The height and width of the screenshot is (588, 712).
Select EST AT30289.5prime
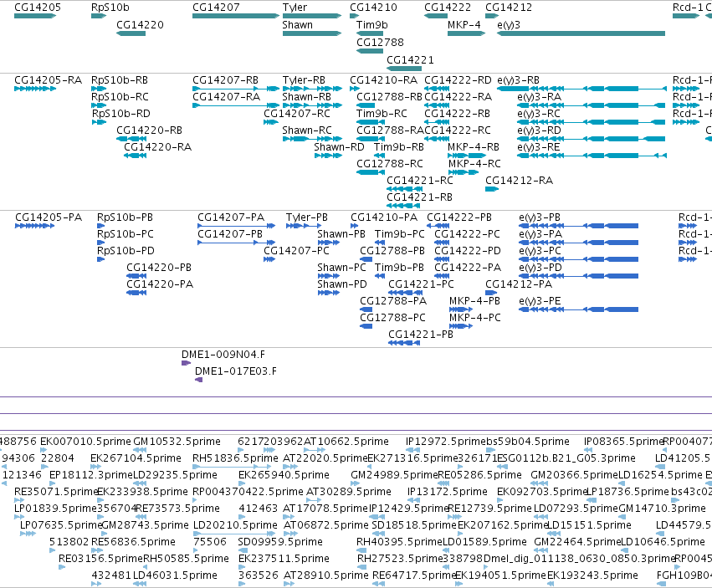pyautogui.click(x=349, y=492)
